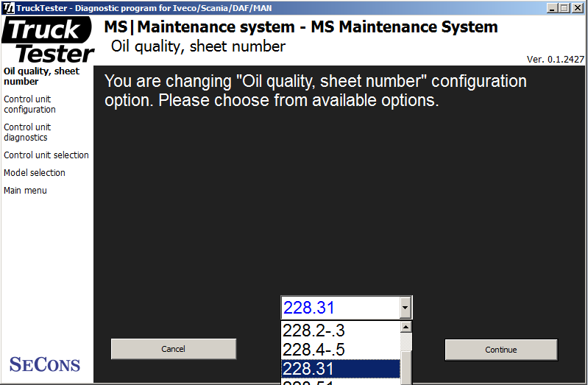The width and height of the screenshot is (588, 385).
Task: Choose the highlighted 228.31 list option
Action: point(341,369)
